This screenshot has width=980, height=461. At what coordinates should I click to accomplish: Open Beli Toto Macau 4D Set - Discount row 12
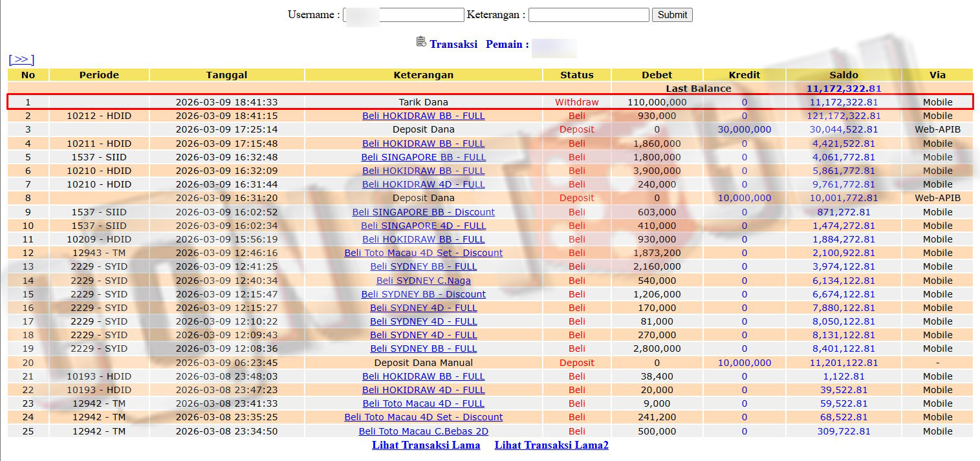pyautogui.click(x=423, y=253)
